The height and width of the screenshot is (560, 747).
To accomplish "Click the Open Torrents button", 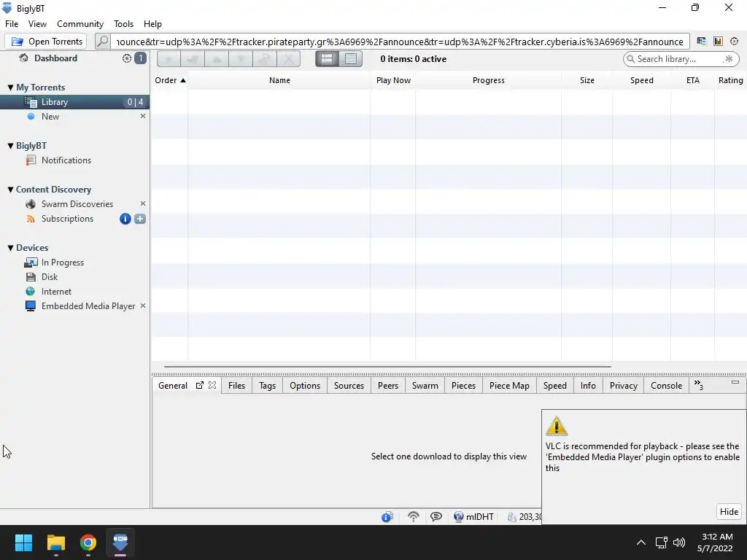I will click(46, 42).
